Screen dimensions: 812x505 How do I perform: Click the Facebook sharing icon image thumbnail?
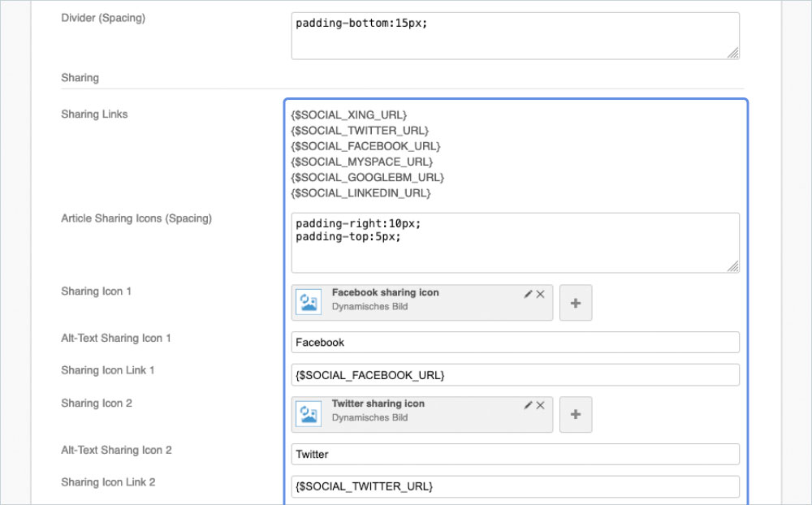point(309,303)
